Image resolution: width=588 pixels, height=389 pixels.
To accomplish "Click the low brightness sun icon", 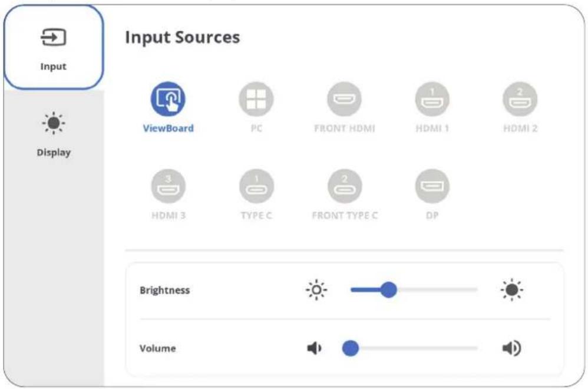I will coord(316,289).
